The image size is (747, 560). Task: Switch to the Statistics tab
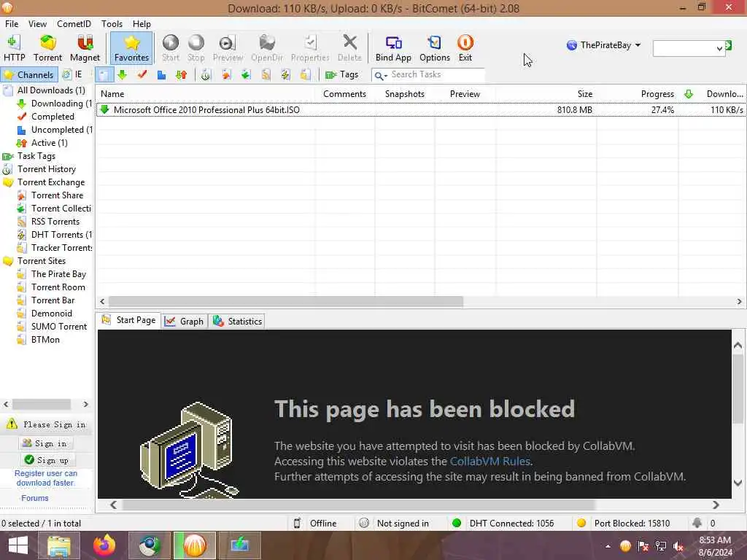[x=237, y=322]
